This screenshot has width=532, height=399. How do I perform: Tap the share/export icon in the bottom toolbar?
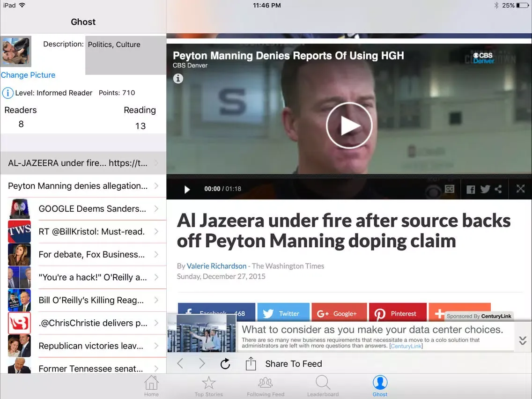[251, 363]
